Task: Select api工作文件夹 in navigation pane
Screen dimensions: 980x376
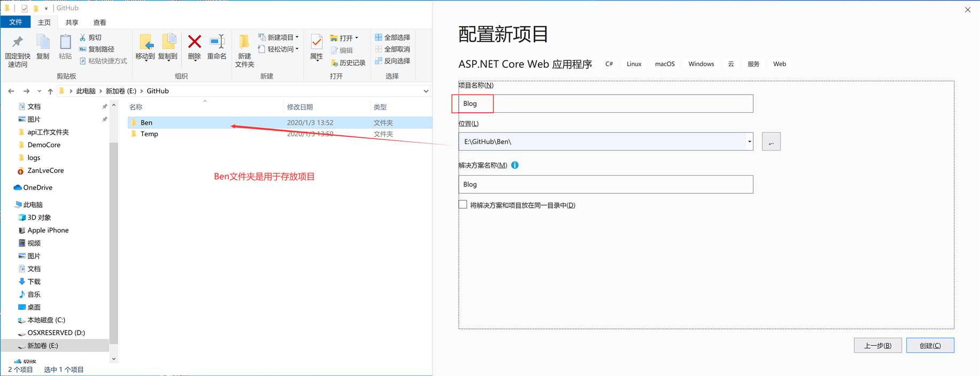Action: [x=48, y=132]
